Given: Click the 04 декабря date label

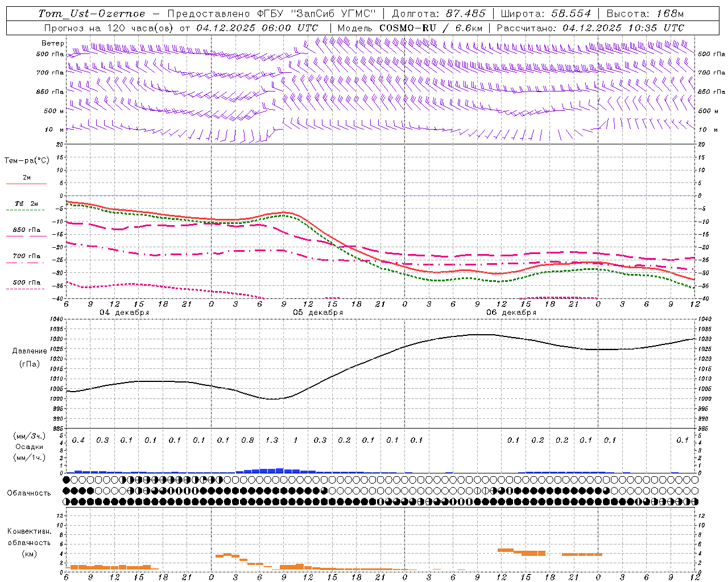Looking at the screenshot, I should coord(125,313).
